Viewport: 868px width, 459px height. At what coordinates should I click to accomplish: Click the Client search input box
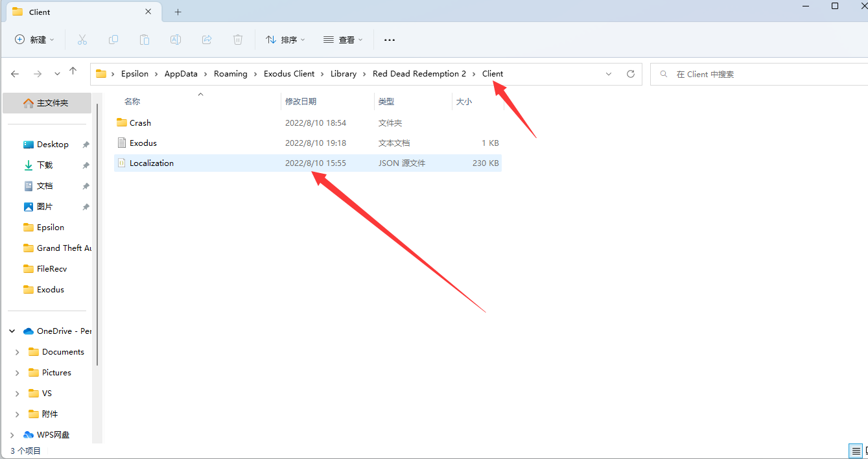coord(758,74)
